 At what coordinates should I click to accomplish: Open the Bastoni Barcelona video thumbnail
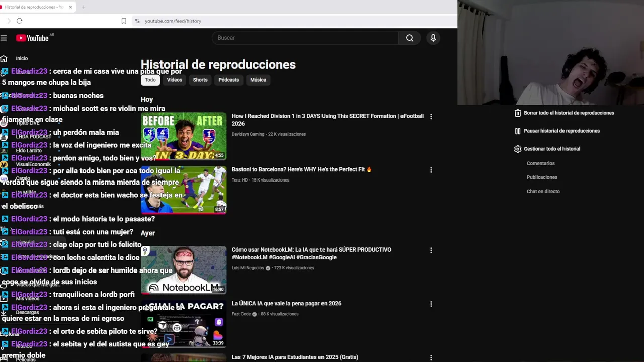[x=184, y=190]
